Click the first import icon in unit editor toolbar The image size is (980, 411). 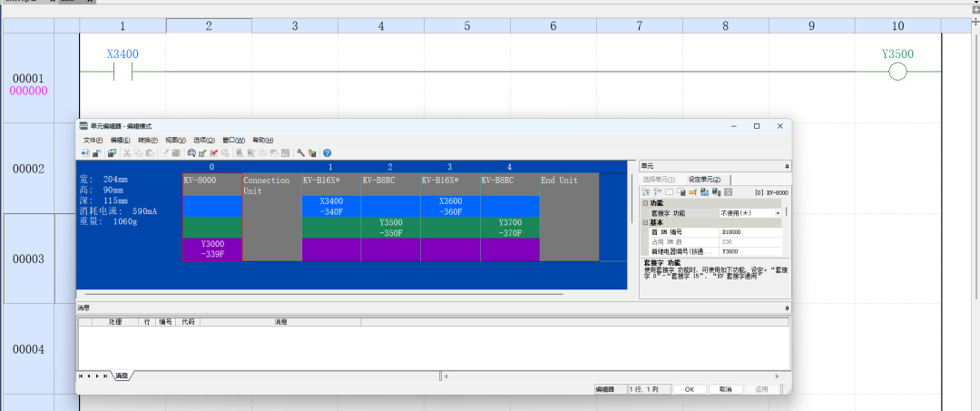[85, 153]
